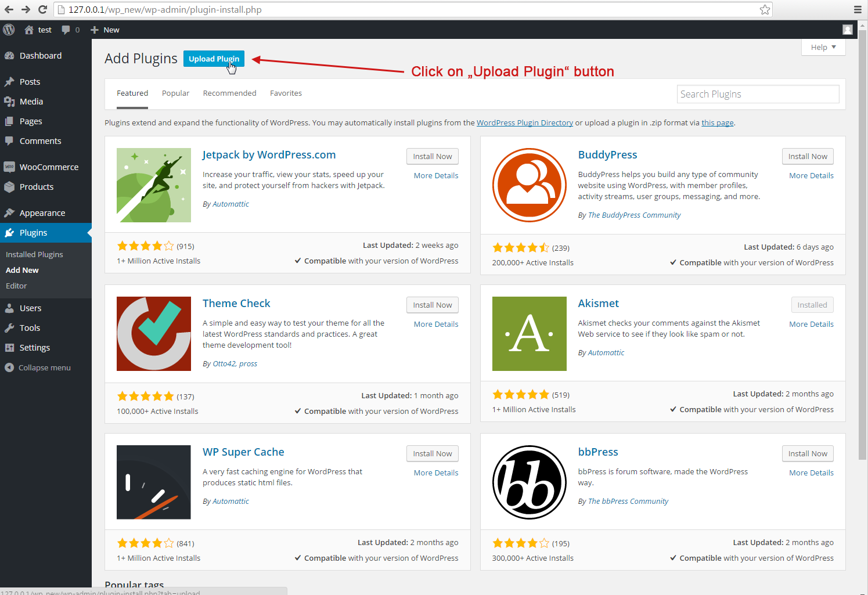Viewport: 868px width, 595px height.
Task: Switch to Featured tab
Action: point(132,93)
